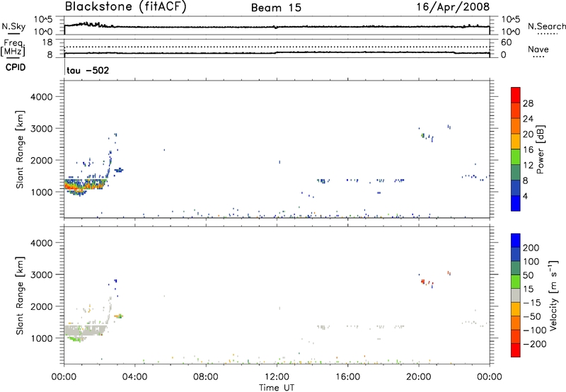Click the '18' frequency axis tick
The height and width of the screenshot is (392, 566).
(x=47, y=42)
